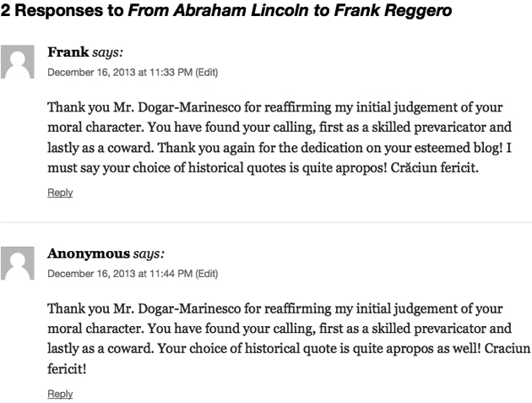
Task: Click Edit on Frank's comment
Action: coord(207,73)
